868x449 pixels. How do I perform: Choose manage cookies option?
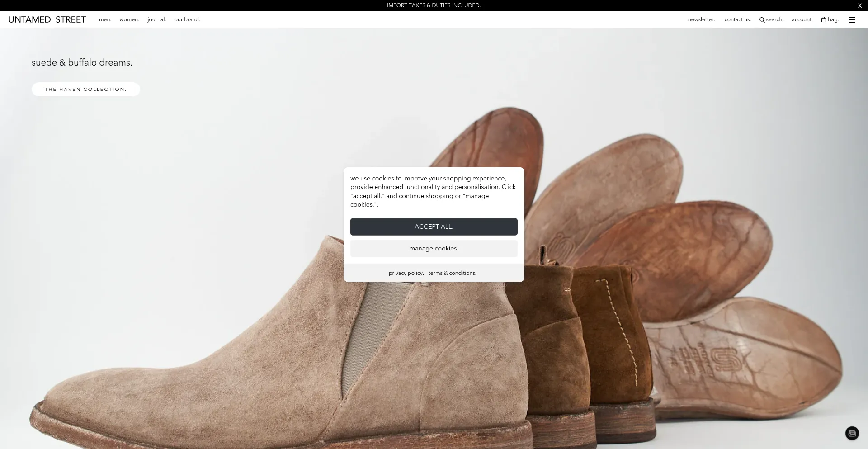point(434,248)
